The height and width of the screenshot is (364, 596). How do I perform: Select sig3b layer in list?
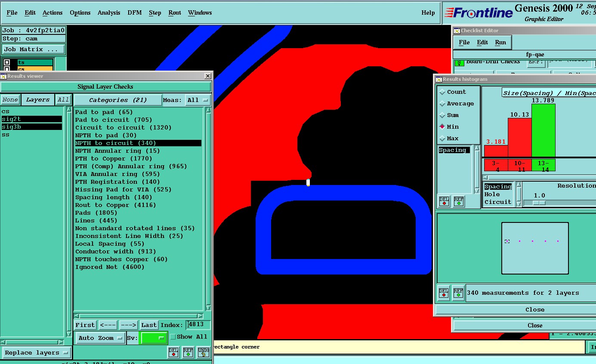(x=31, y=127)
